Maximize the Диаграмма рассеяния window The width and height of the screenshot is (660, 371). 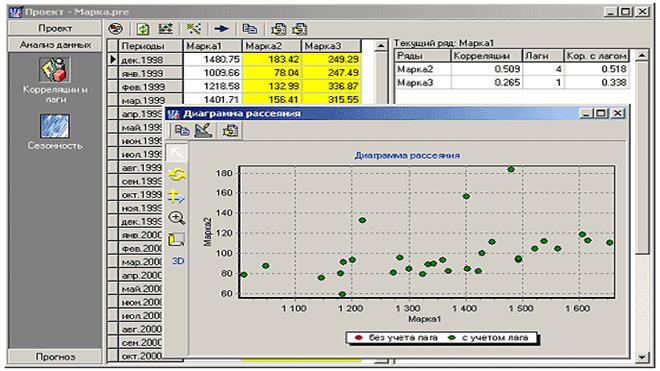(x=601, y=113)
